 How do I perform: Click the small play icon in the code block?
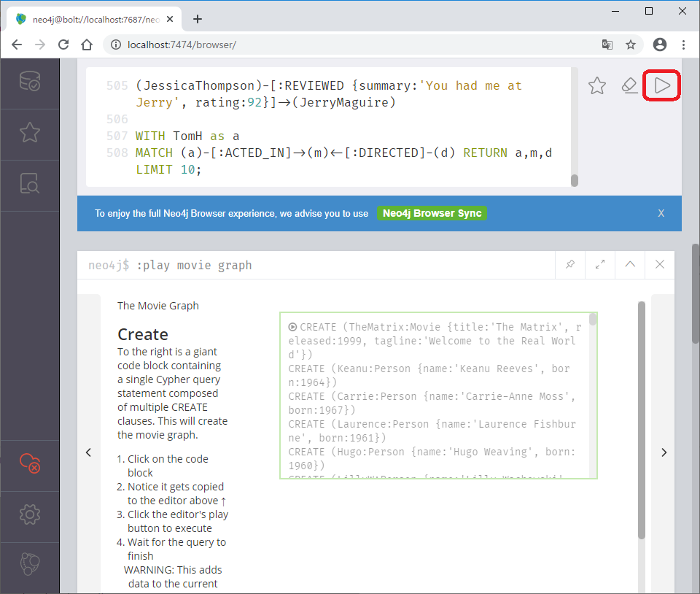[x=292, y=327]
